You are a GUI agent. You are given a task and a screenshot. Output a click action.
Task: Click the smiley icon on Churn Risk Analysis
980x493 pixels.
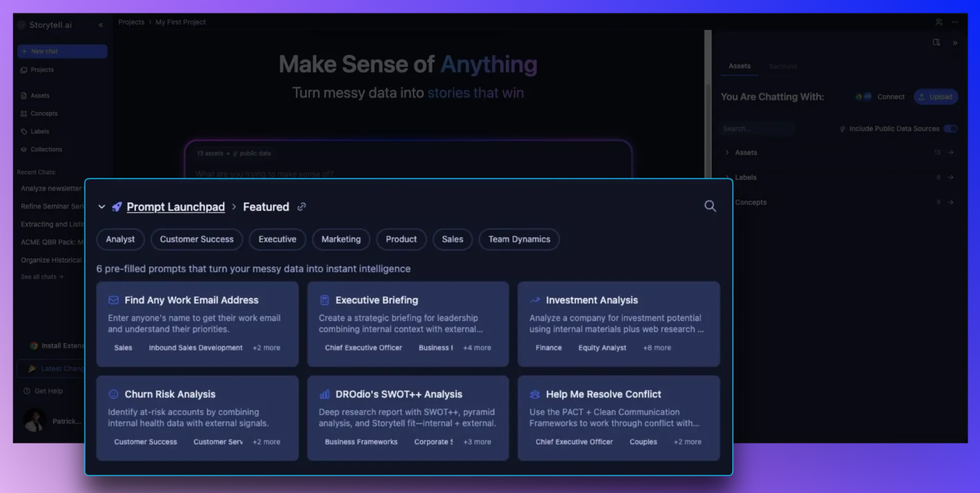pyautogui.click(x=113, y=394)
